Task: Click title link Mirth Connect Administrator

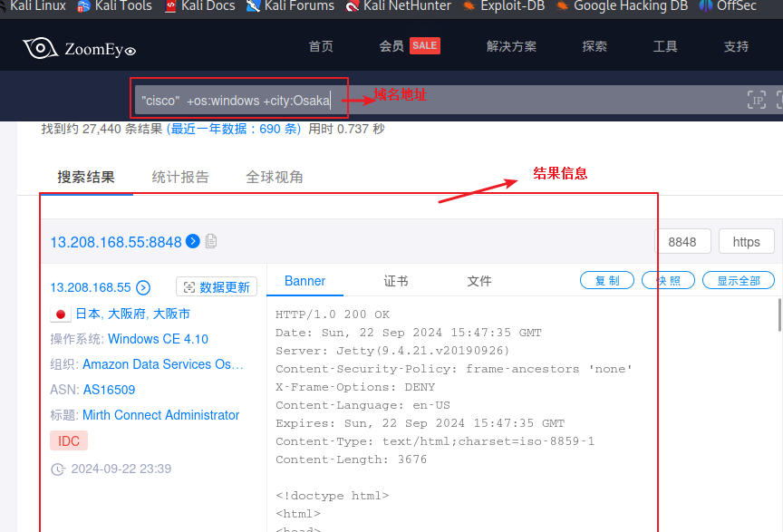Action: click(160, 415)
